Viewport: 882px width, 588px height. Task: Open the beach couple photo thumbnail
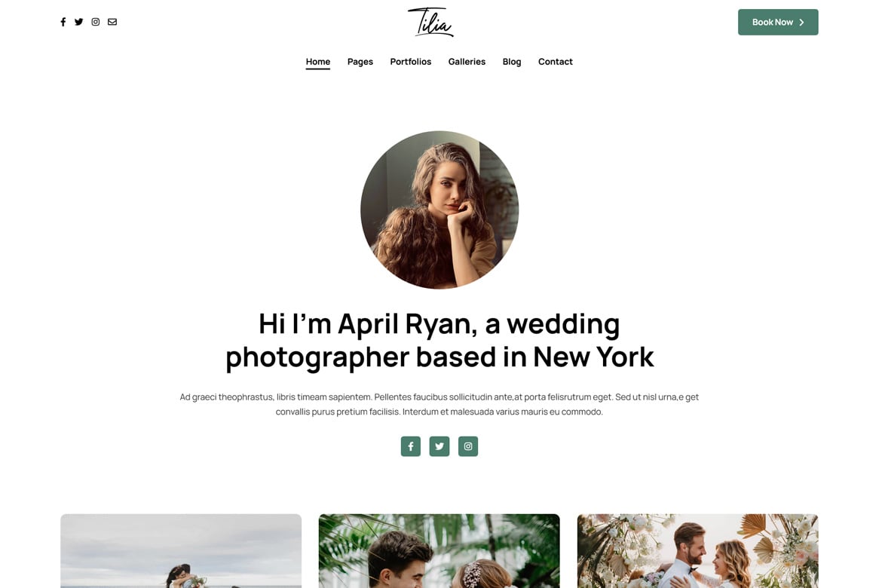(x=181, y=551)
